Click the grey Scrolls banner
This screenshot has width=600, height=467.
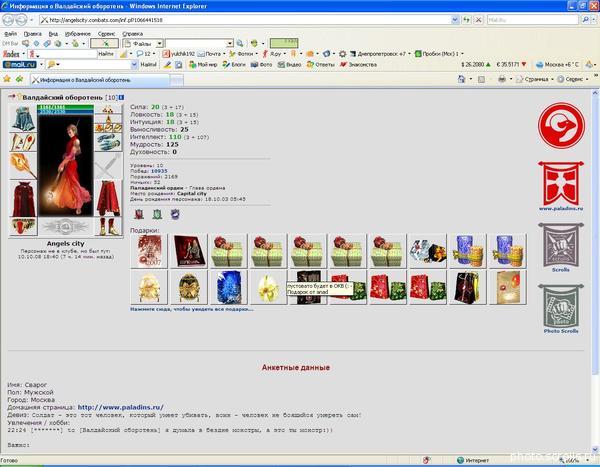coord(561,245)
